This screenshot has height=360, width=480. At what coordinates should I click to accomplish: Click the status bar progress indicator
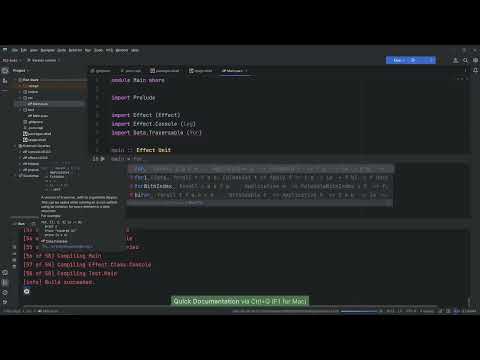coord(359,311)
